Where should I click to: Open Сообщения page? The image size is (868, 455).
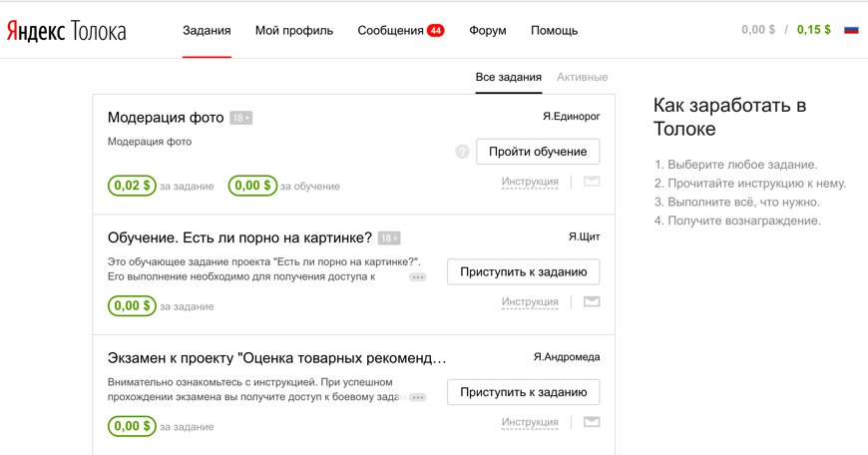pos(390,31)
